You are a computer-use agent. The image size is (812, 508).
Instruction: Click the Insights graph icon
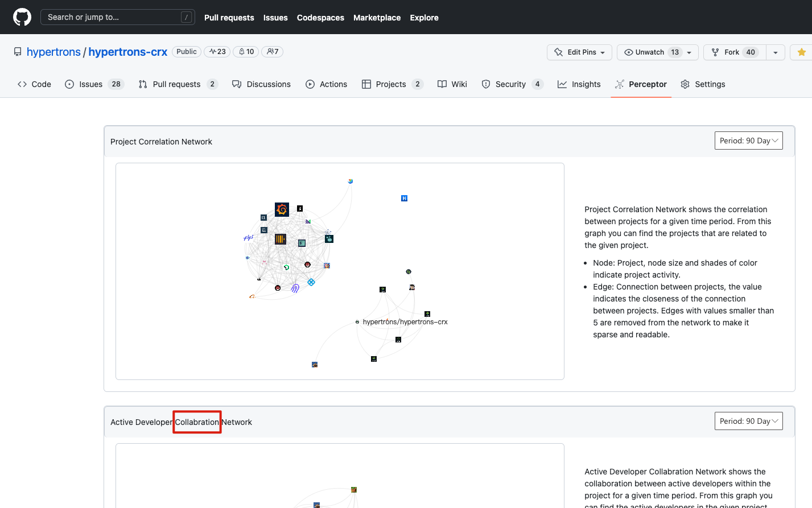(x=562, y=84)
